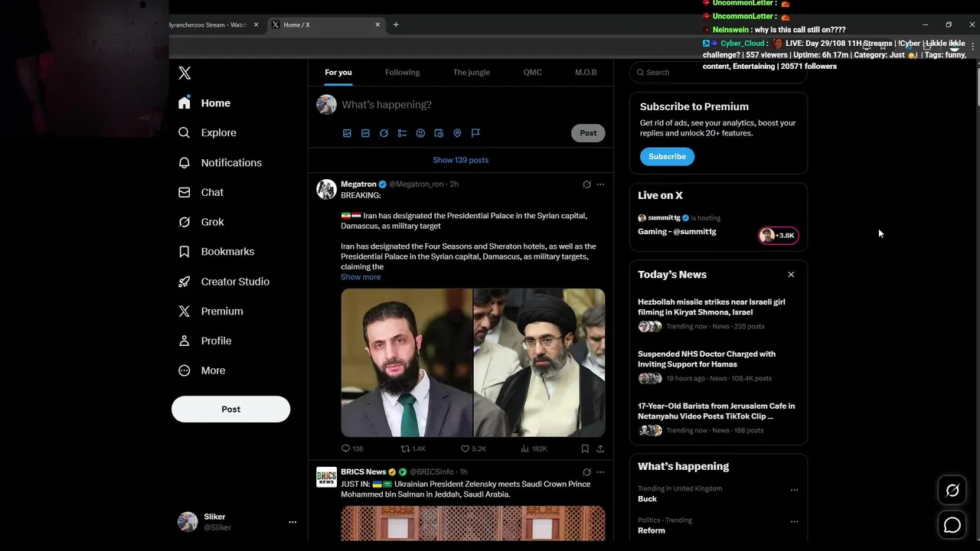Screen dimensions: 980x551
Task: Open the account menu next to Sliker
Action: tap(292, 522)
